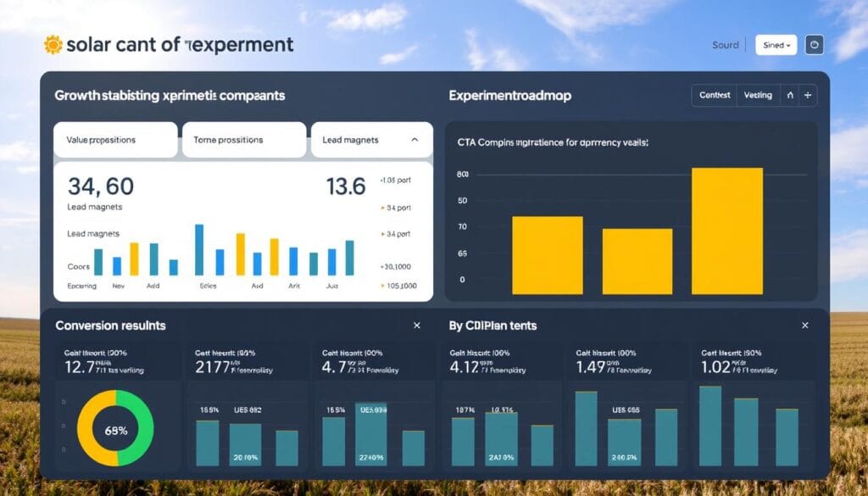The width and height of the screenshot is (868, 496).
Task: Close the Conversion results panel
Action: pyautogui.click(x=416, y=326)
